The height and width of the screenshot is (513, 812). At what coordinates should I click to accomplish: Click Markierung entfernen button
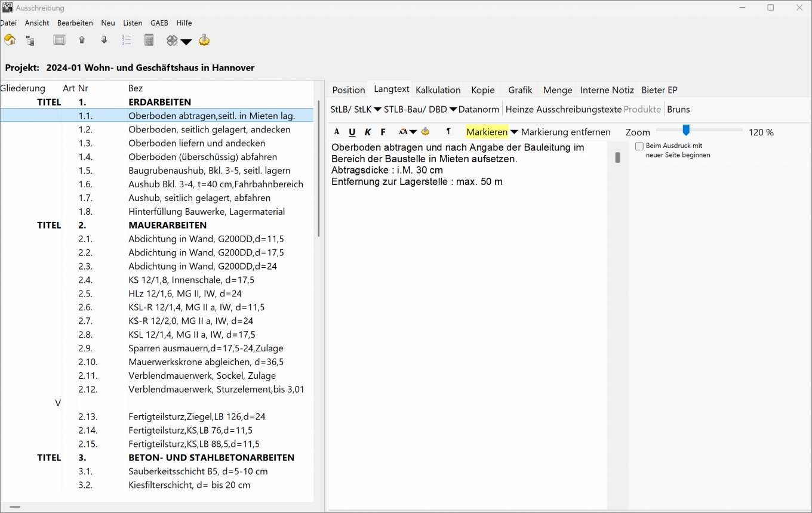(565, 132)
